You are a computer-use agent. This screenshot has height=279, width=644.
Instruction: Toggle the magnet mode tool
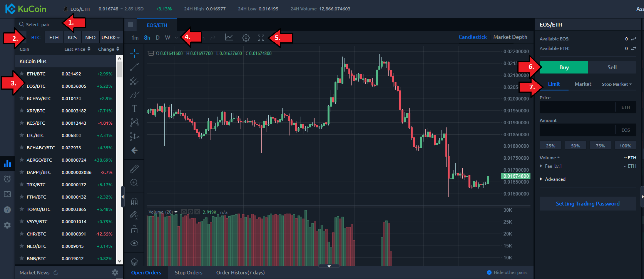pos(134,201)
